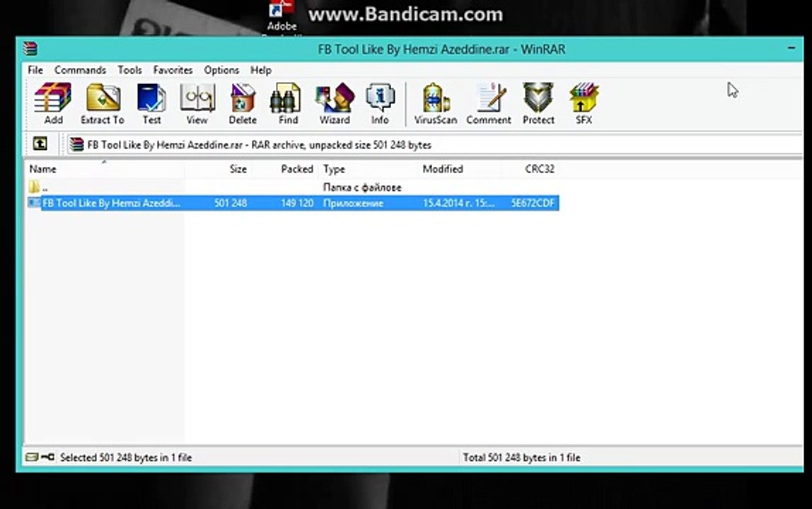Screen dimensions: 812x509
Task: Click the WinRAR title bar icon
Action: [x=30, y=49]
